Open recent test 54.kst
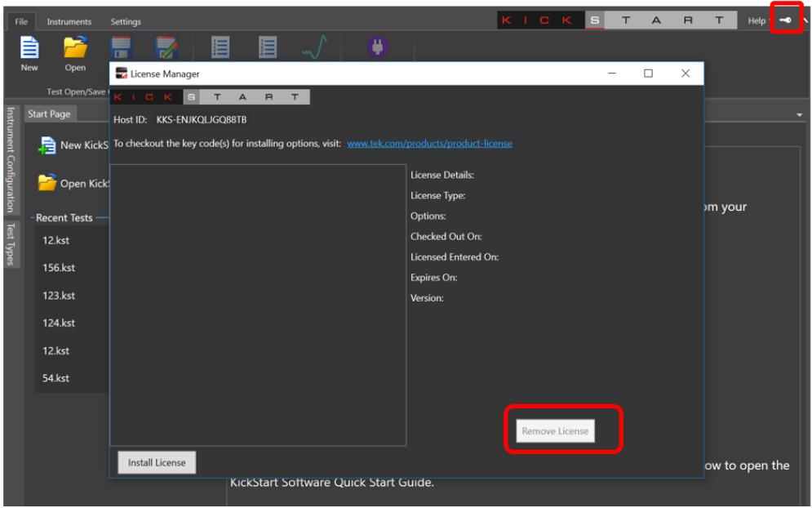The height and width of the screenshot is (508, 812). 56,378
